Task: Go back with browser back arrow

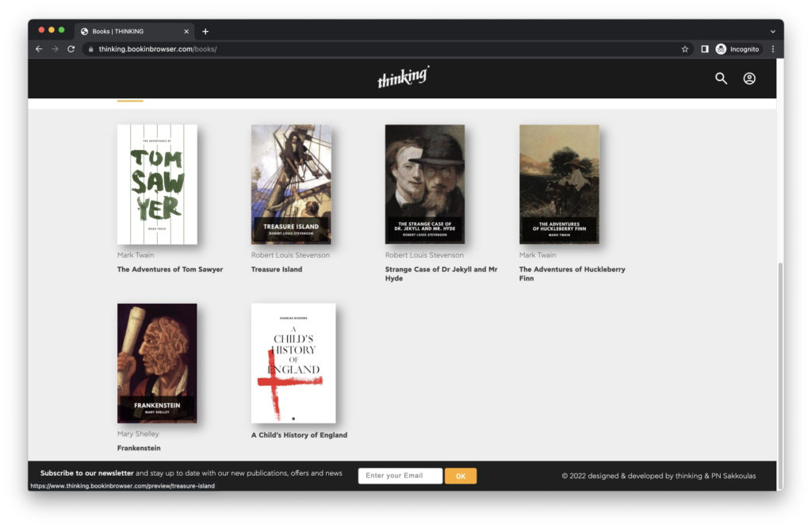Action: [39, 48]
